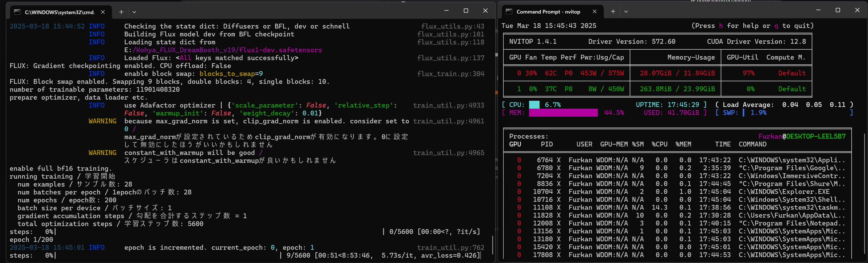This screenshot has height=263, width=868.
Task: Click train_util.py:4933 source reference
Action: click(449, 105)
